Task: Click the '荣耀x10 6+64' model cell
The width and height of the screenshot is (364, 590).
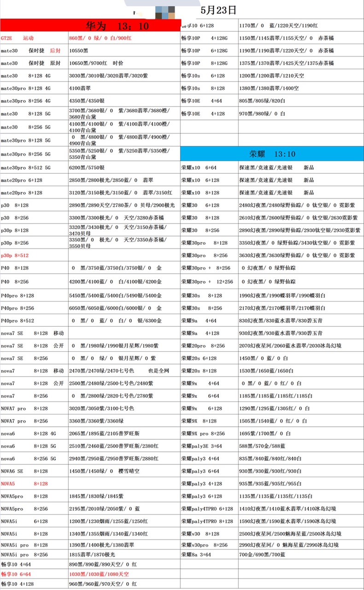Action: pyautogui.click(x=209, y=167)
